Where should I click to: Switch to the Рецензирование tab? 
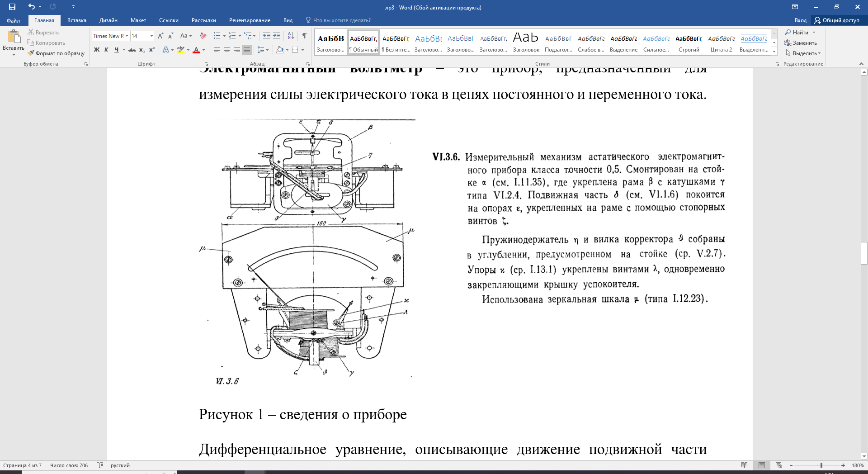tap(250, 20)
